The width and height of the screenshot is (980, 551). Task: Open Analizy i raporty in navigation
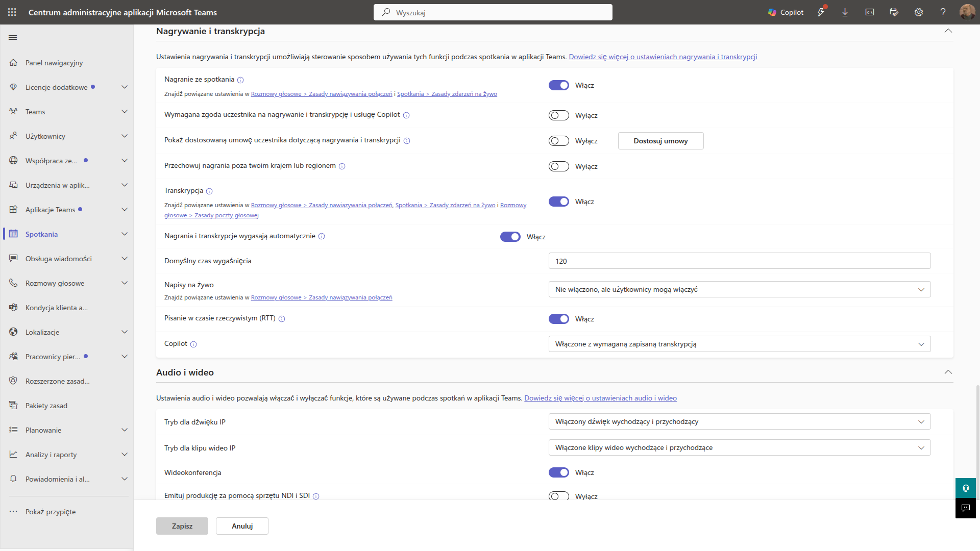68,455
